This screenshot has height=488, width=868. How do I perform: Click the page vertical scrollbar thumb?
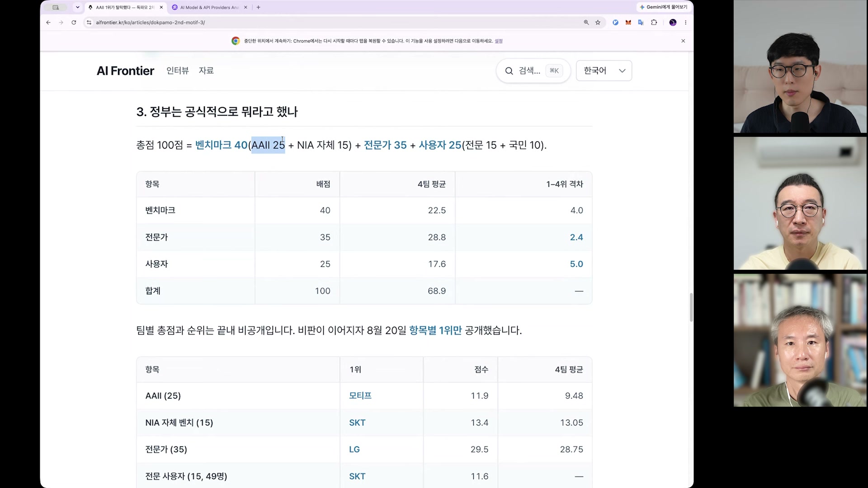691,307
